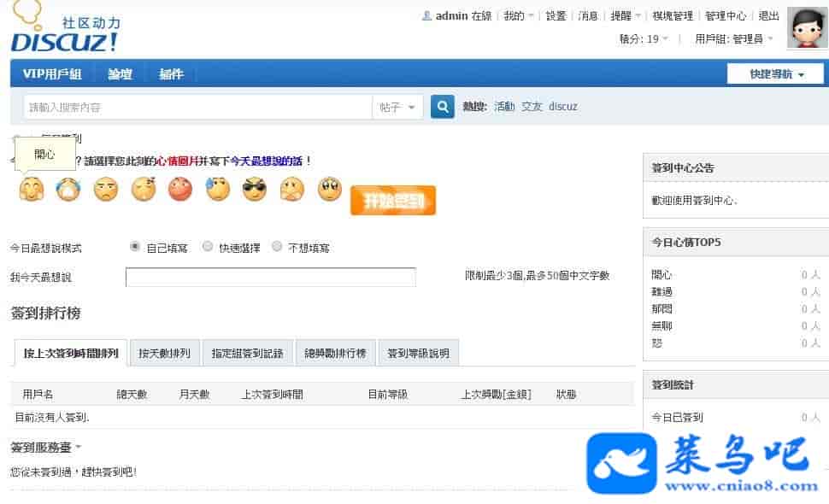Open the 簽到等級說明 tab
Screen dimensions: 829x504
pos(418,353)
